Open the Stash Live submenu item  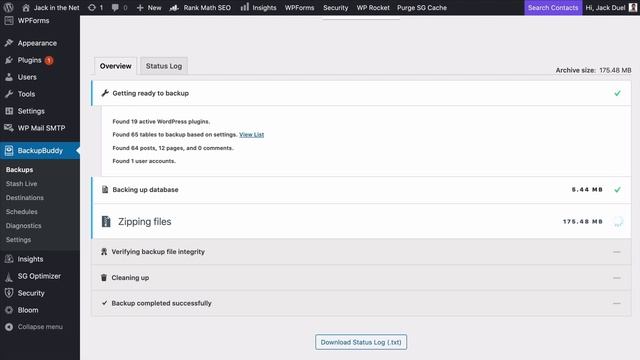(x=21, y=184)
